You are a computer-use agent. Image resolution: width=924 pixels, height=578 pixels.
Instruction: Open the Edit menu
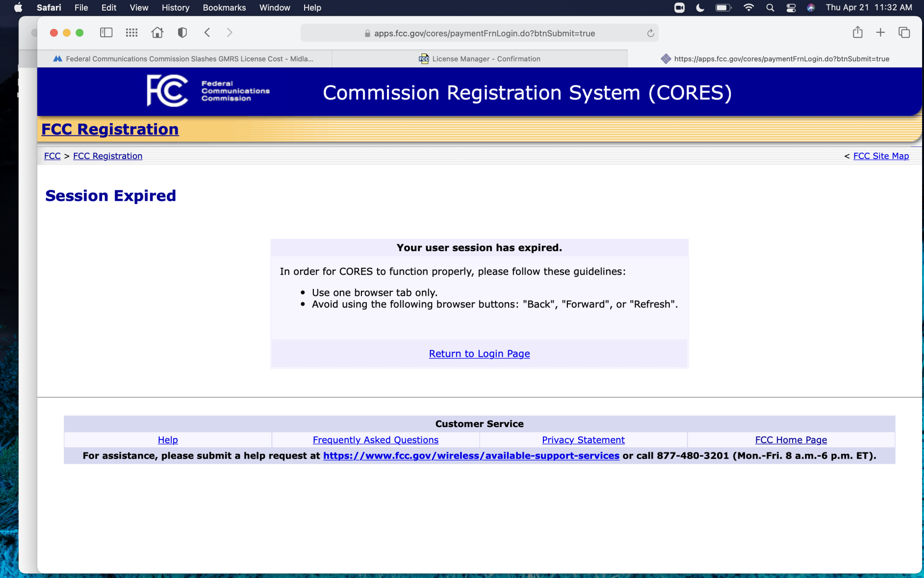(109, 7)
